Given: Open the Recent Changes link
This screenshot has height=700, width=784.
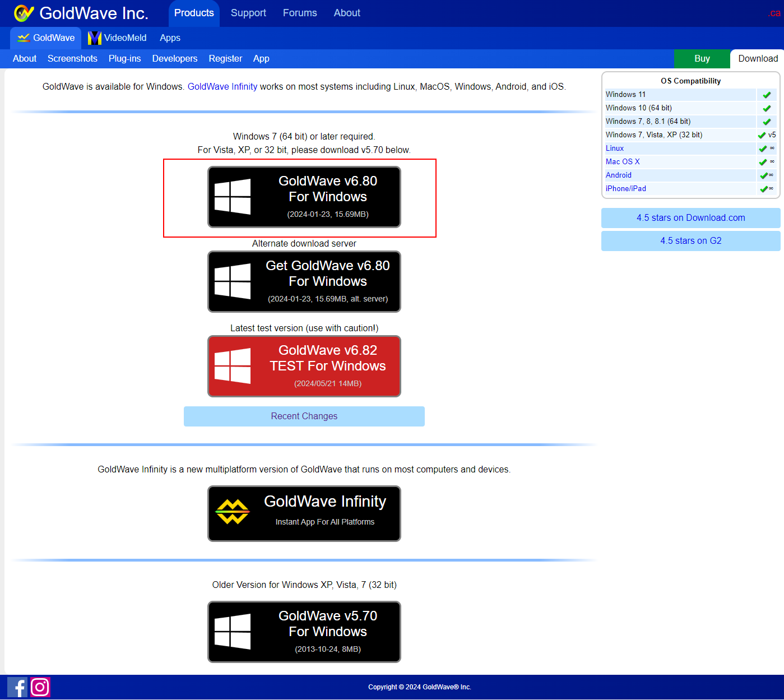Looking at the screenshot, I should click(x=304, y=416).
